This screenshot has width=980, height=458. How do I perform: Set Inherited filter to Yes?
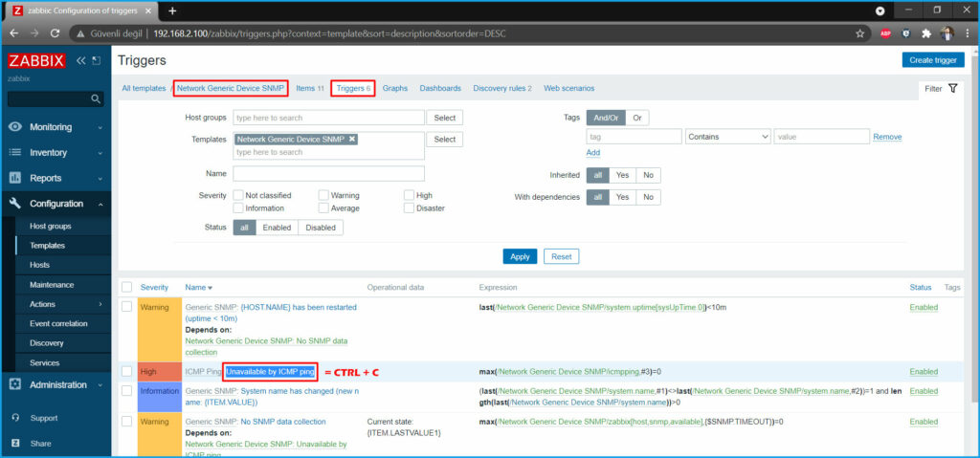pos(622,176)
